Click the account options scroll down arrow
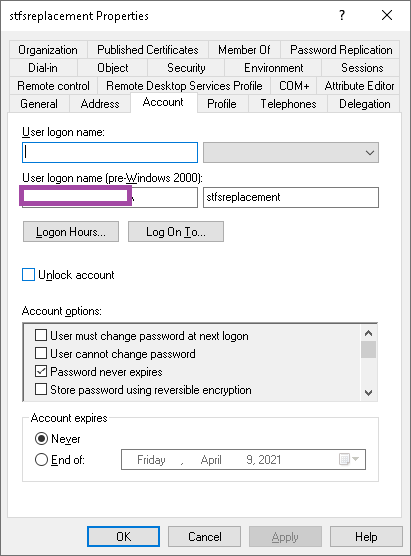The height and width of the screenshot is (556, 411). pos(368,393)
